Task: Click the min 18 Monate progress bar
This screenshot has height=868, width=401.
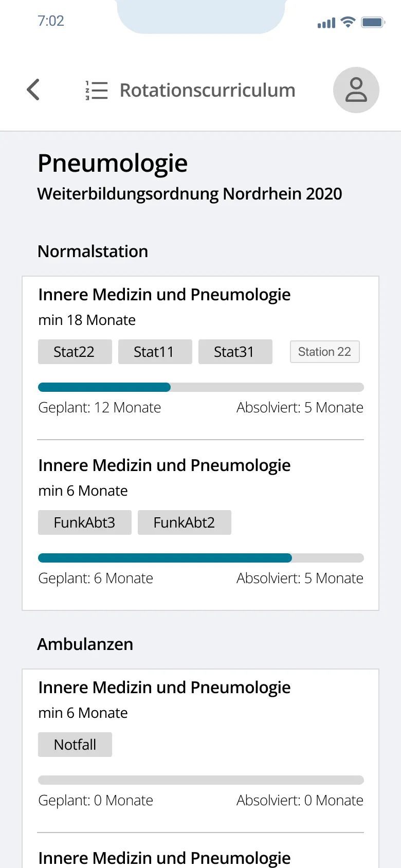Action: pos(200,387)
